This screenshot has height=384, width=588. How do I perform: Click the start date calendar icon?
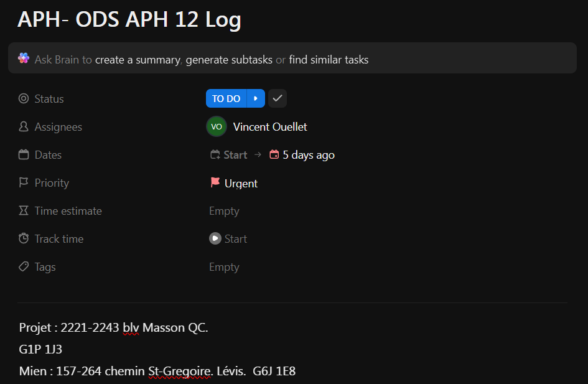tap(215, 155)
